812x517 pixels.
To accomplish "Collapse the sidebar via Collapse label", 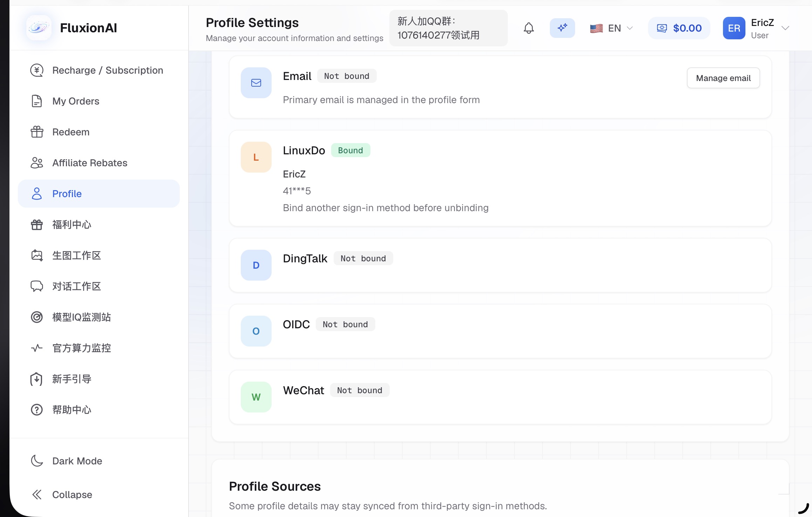I will 72,495.
